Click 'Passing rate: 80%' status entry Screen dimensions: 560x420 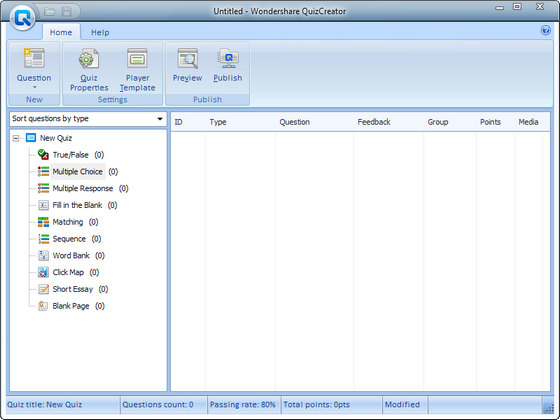coord(242,405)
